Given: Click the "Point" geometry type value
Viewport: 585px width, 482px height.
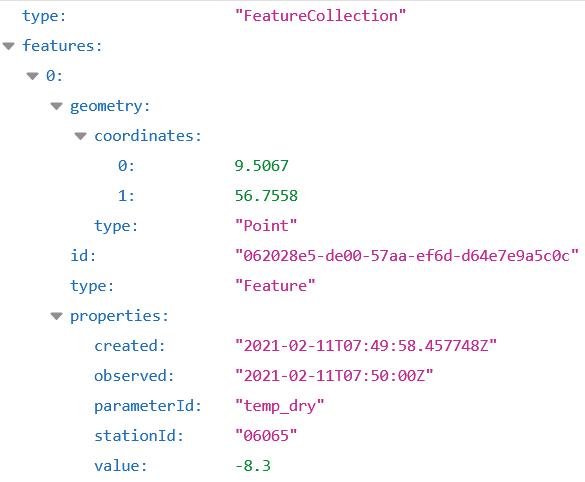Looking at the screenshot, I should [266, 226].
